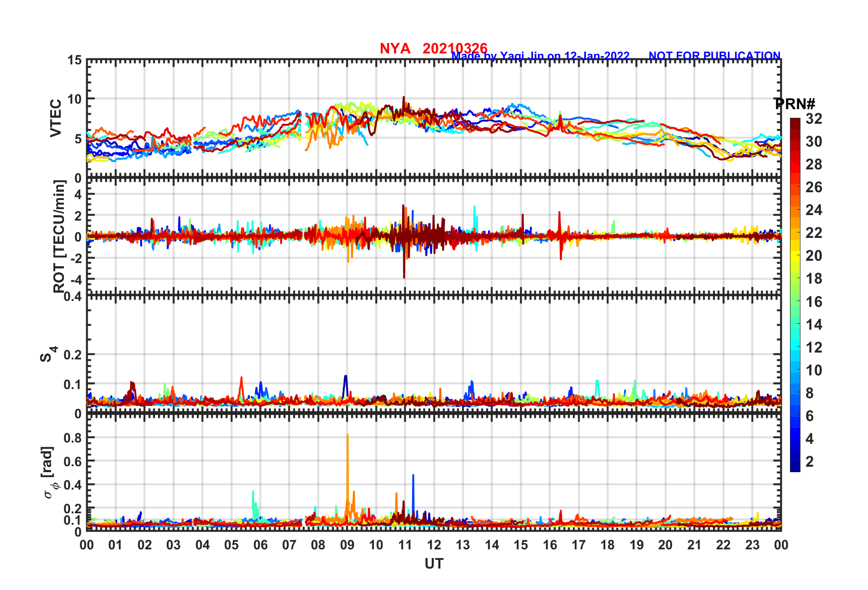Click colorbar tick label 18

pos(814,279)
